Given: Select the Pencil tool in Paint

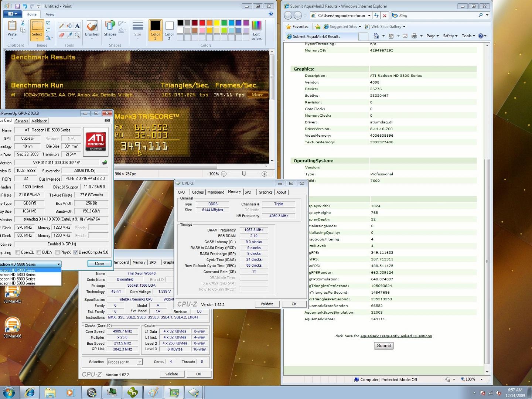Looking at the screenshot, I should pyautogui.click(x=61, y=26).
